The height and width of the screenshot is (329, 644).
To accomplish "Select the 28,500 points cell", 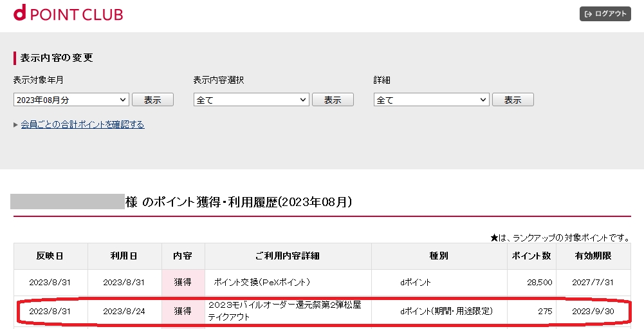I will tap(531, 283).
